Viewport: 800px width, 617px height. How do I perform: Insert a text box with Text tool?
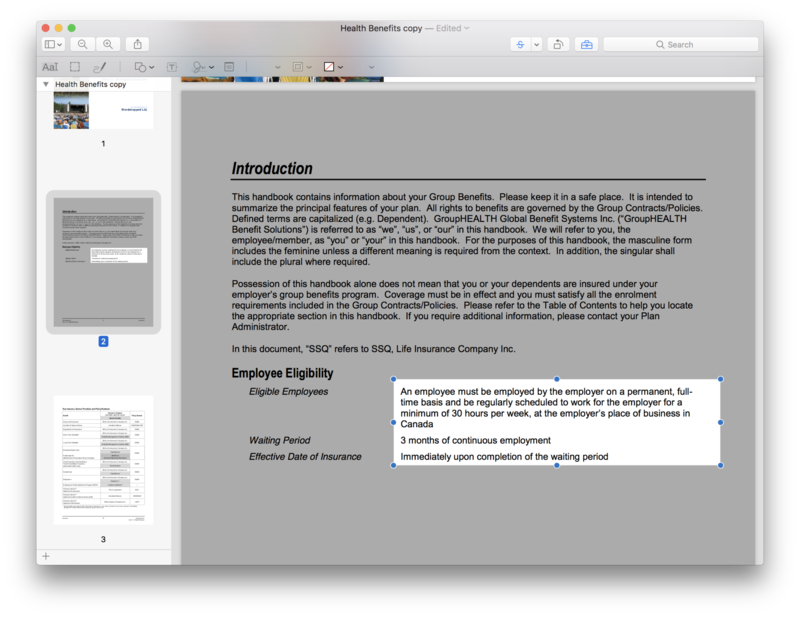172,67
